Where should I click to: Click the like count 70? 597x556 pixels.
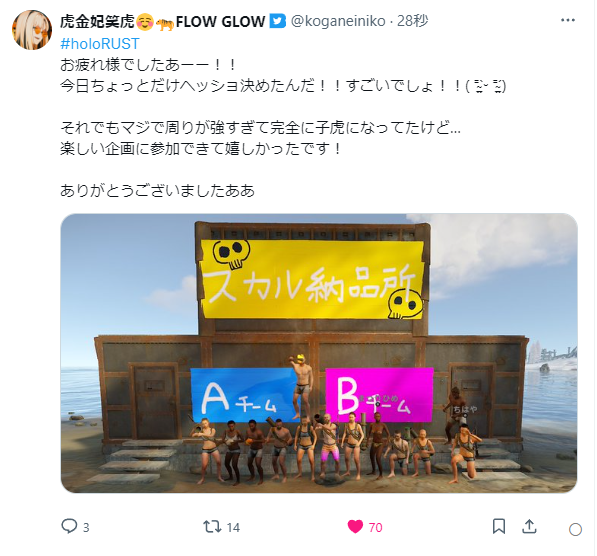coord(375,527)
